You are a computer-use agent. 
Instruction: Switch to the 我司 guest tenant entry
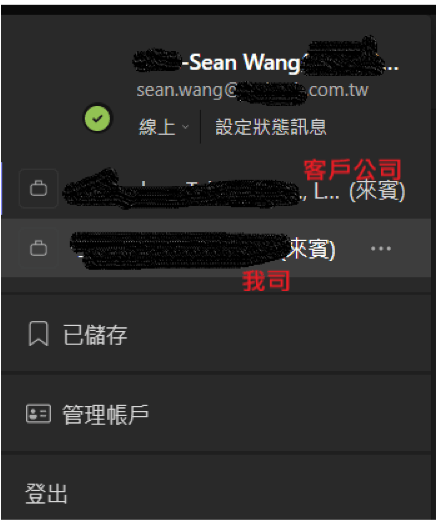pyautogui.click(x=217, y=249)
